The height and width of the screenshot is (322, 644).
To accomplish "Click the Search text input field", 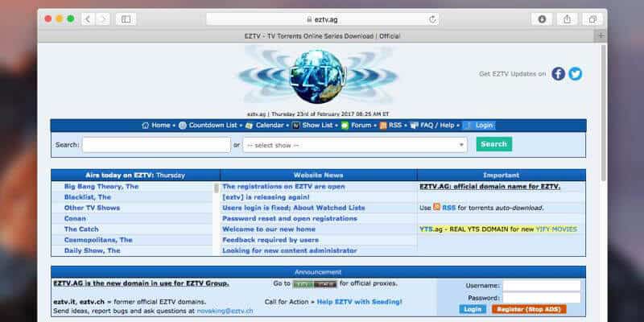I will (156, 145).
